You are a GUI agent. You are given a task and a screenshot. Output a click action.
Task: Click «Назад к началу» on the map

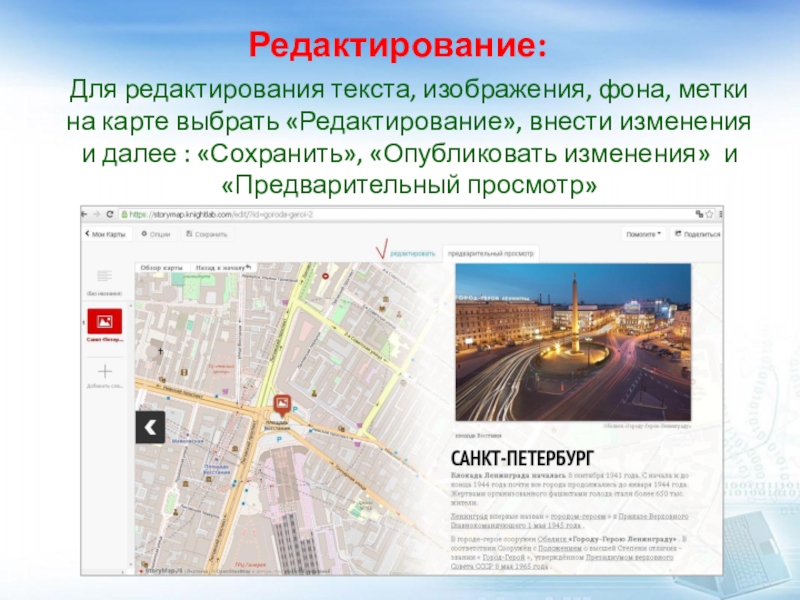coord(223,267)
